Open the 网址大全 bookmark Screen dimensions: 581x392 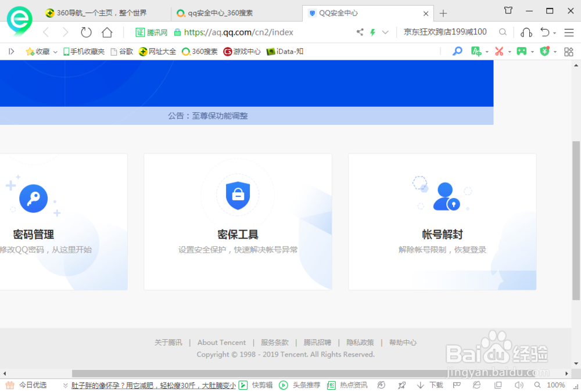[157, 52]
